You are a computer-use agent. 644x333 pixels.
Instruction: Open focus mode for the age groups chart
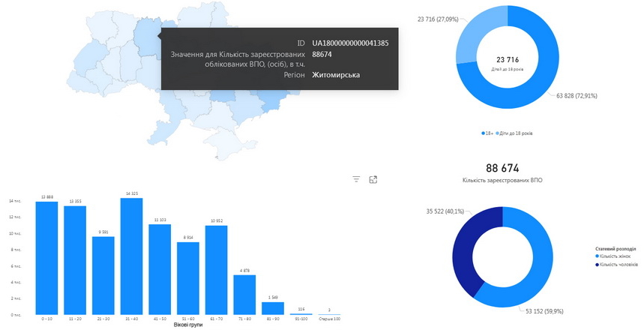373,179
